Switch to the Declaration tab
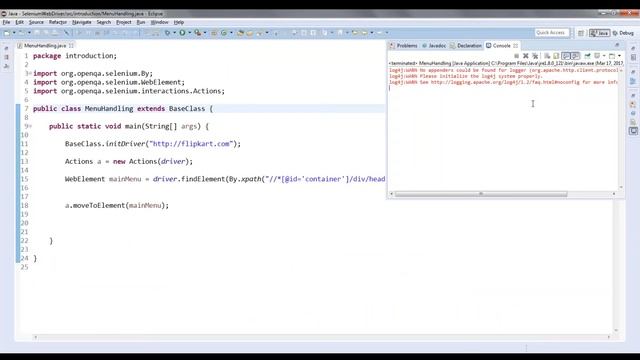 pos(466,46)
